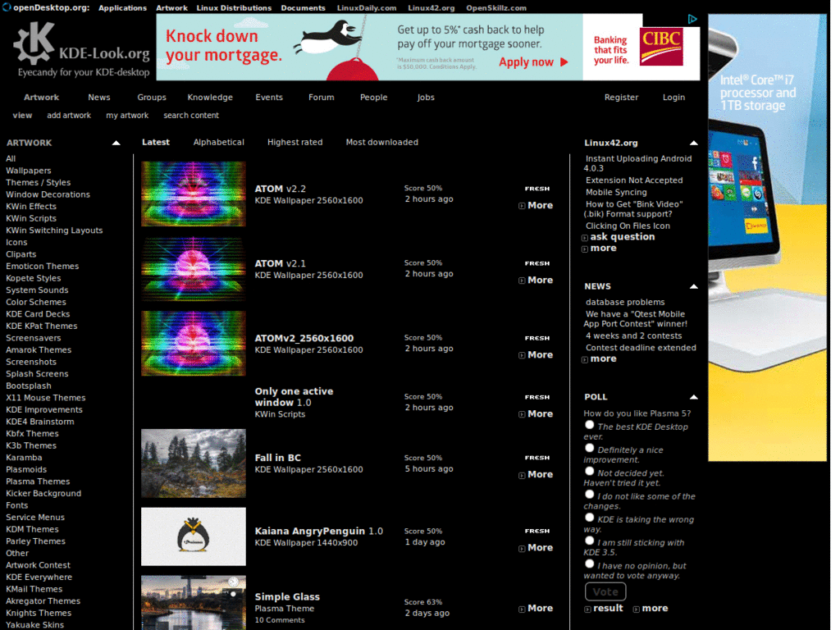The width and height of the screenshot is (840, 630).
Task: Open Wallpapers category in sidebar
Action: click(29, 171)
